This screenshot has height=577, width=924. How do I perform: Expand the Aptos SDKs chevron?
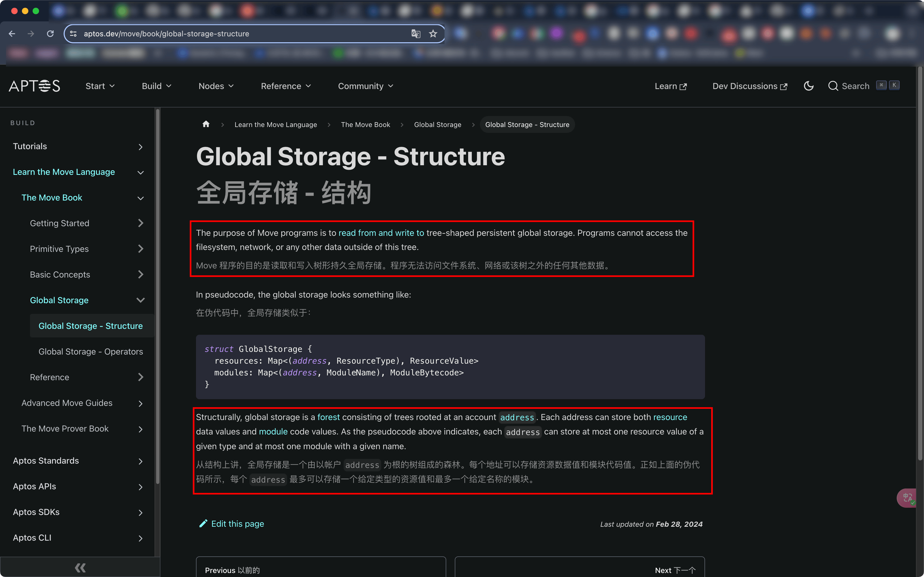(x=140, y=513)
